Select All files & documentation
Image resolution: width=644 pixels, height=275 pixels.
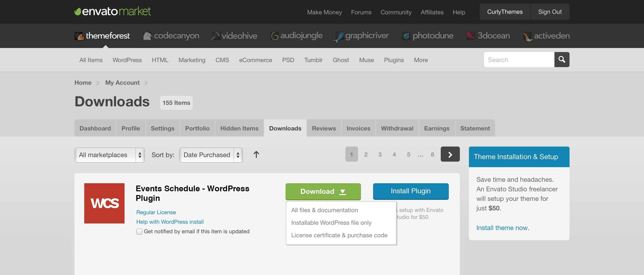325,210
